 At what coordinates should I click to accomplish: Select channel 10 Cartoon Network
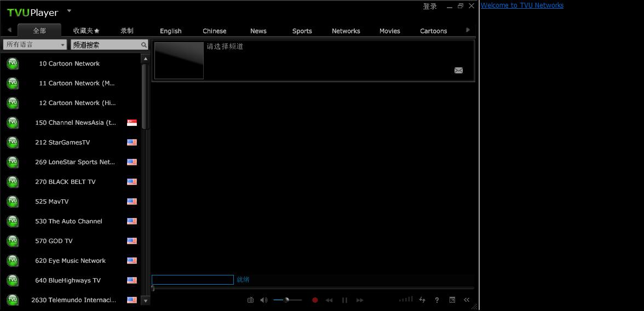71,64
